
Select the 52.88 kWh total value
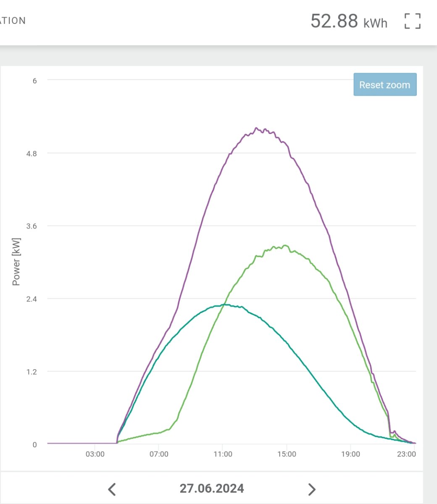(349, 21)
